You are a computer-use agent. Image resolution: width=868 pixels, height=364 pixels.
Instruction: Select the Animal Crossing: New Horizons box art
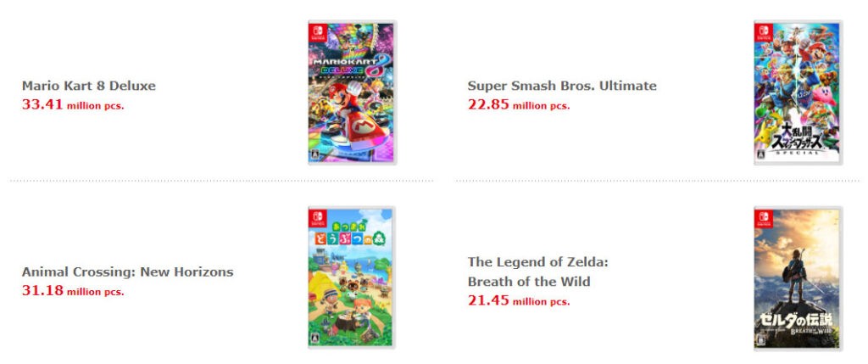pos(352,277)
